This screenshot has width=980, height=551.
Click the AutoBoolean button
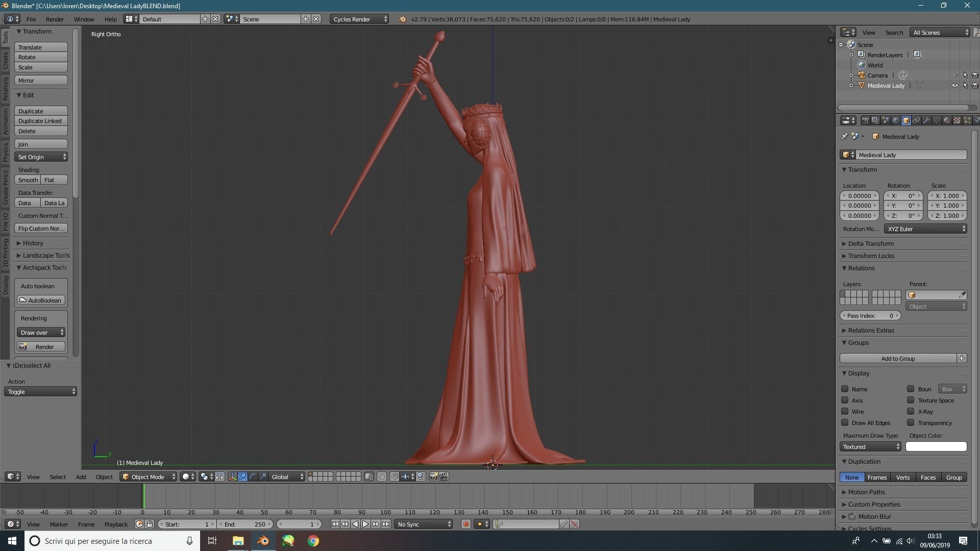click(41, 300)
